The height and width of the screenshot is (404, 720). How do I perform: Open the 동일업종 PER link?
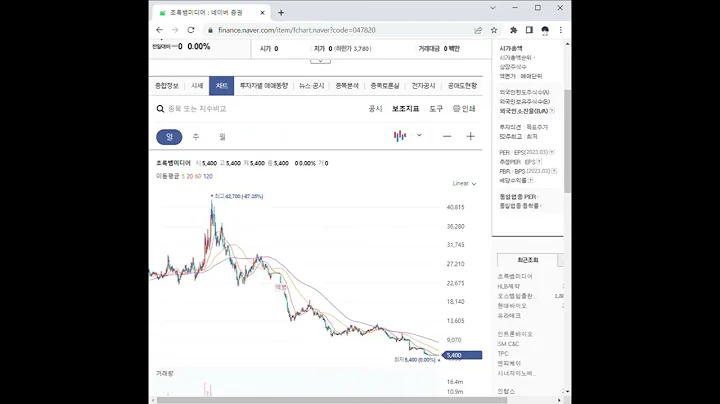click(518, 197)
